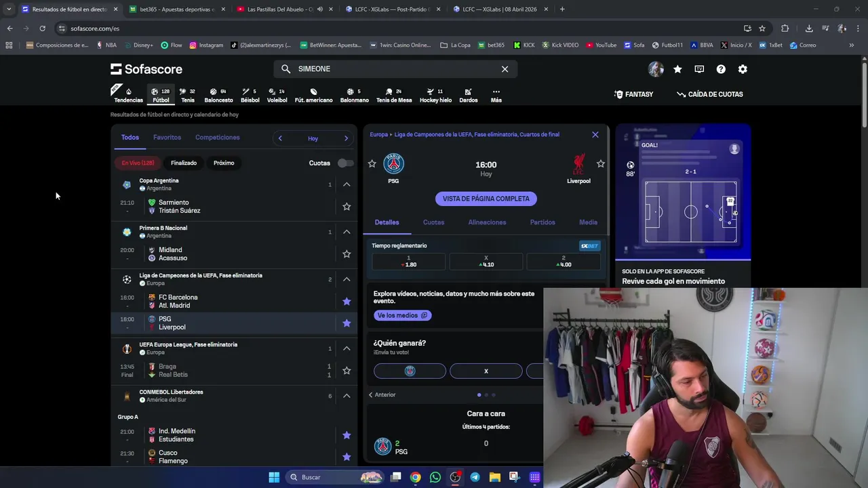Screen dimensions: 868x488
Task: Clear the SIMEONE search text
Action: tap(505, 69)
